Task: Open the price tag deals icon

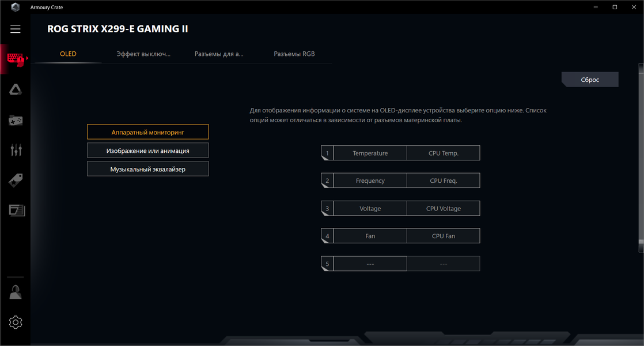Action: point(16,180)
